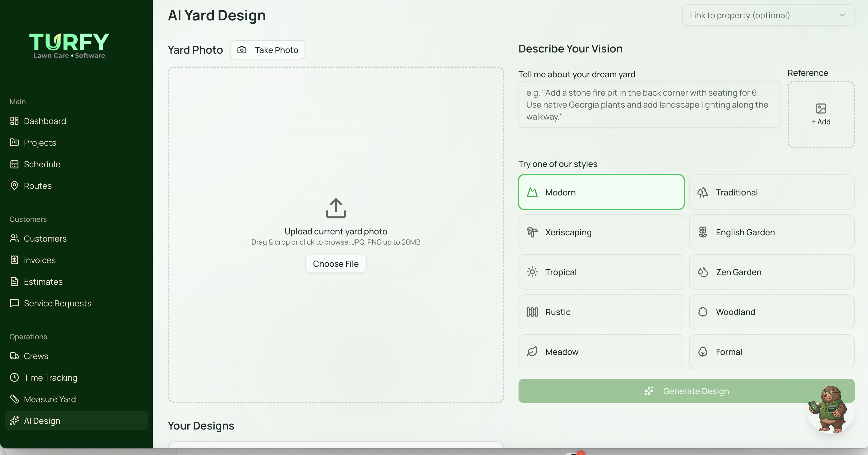Click the Time Tracking clock icon
This screenshot has width=868, height=455.
coord(14,377)
